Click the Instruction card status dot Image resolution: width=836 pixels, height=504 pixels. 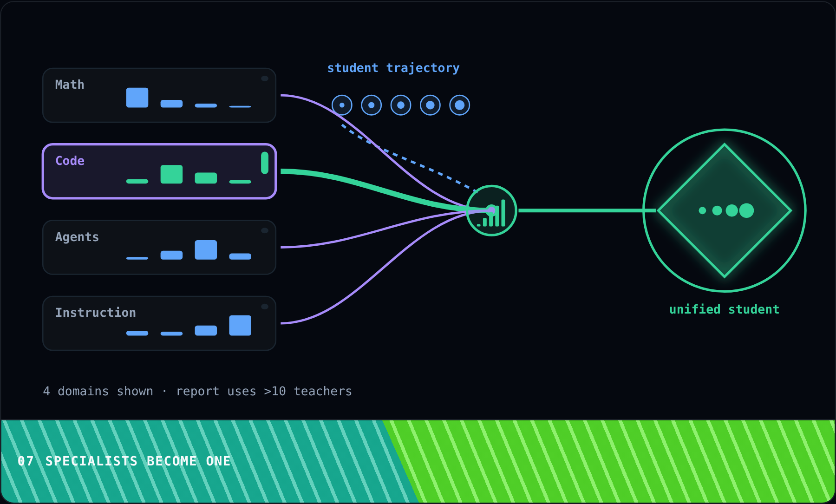[x=265, y=307]
